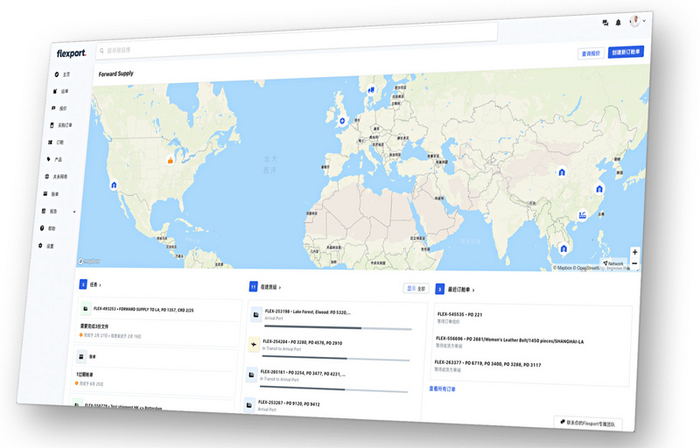Viewport: 700px width, 448px height.
Task: Click the ship icon beside FLEX-265161
Action: tap(251, 374)
